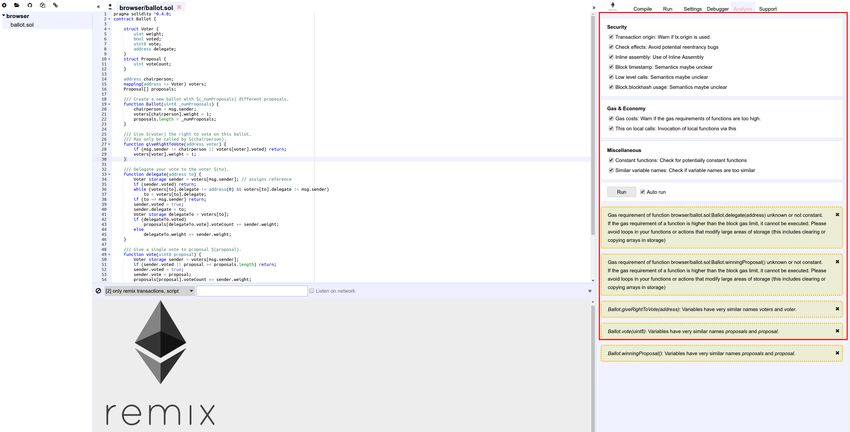Publish files to GitHub gist icon
The width and height of the screenshot is (850, 432).
[30, 5]
